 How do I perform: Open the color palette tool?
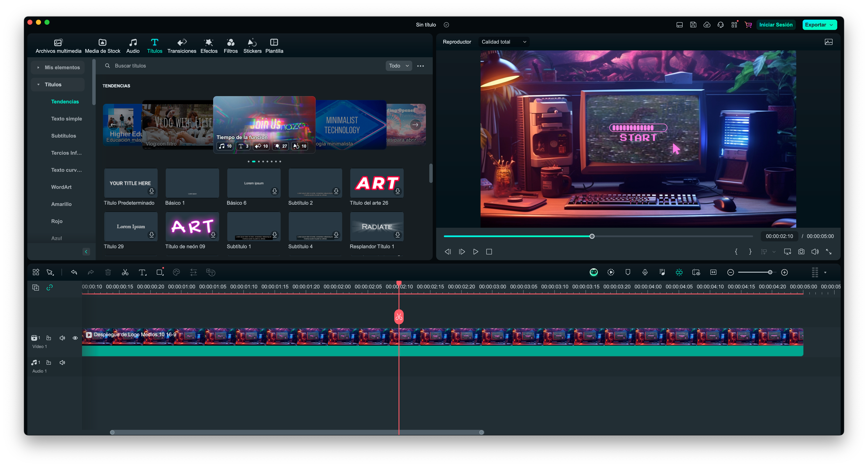click(176, 272)
